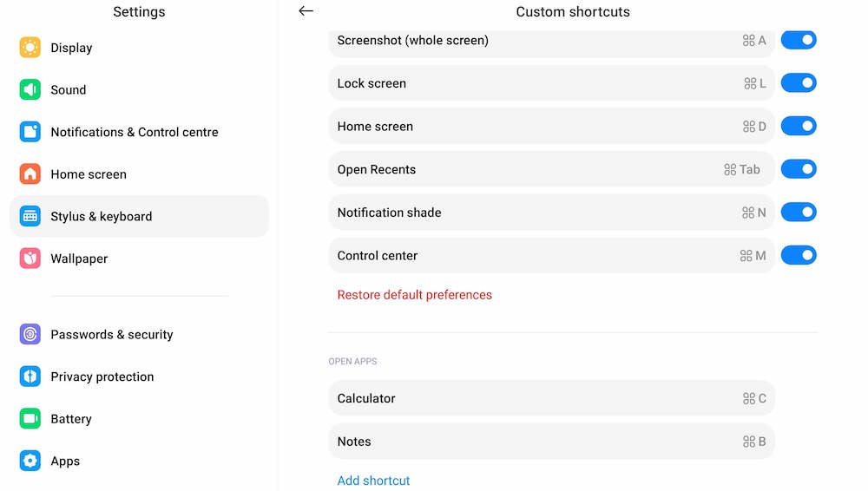The height and width of the screenshot is (491, 868).
Task: Click the Privacy protection shield icon
Action: (30, 376)
